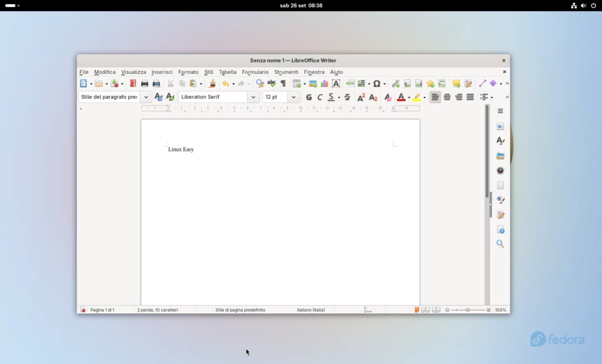Image resolution: width=602 pixels, height=364 pixels.
Task: Click the 100% zoom level
Action: (501, 310)
